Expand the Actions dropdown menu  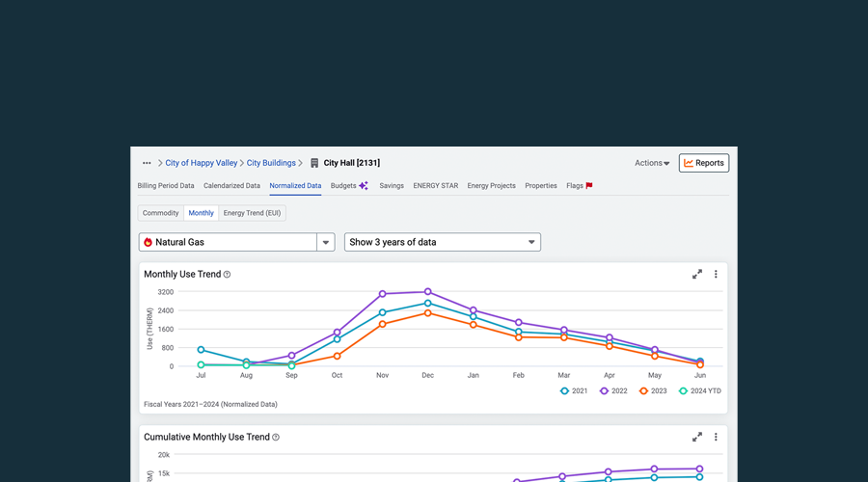(x=652, y=164)
